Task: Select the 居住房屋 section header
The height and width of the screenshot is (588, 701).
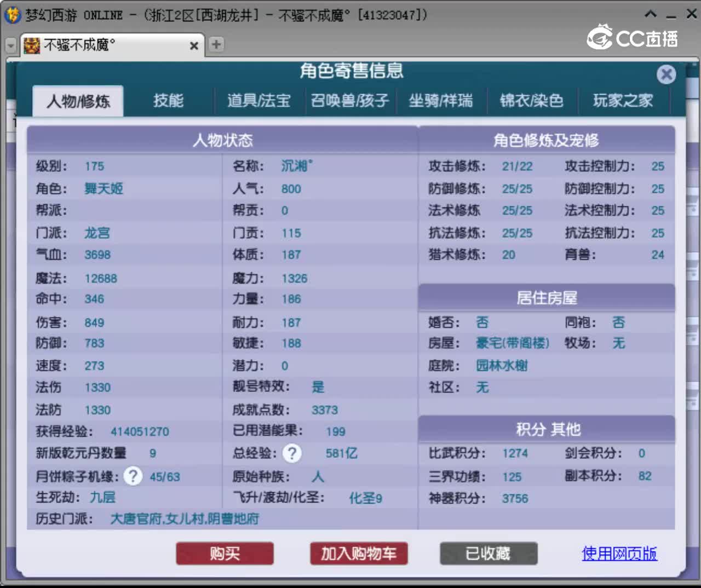Action: [x=547, y=298]
